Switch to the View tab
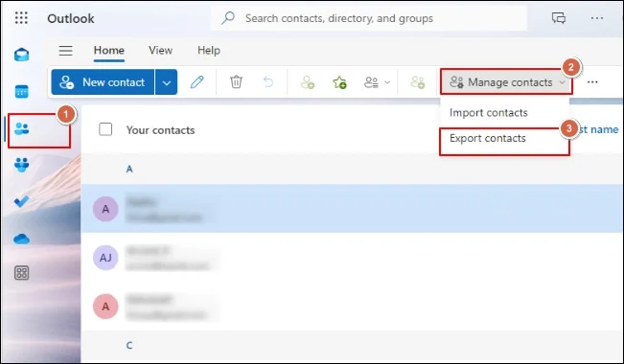 click(160, 51)
